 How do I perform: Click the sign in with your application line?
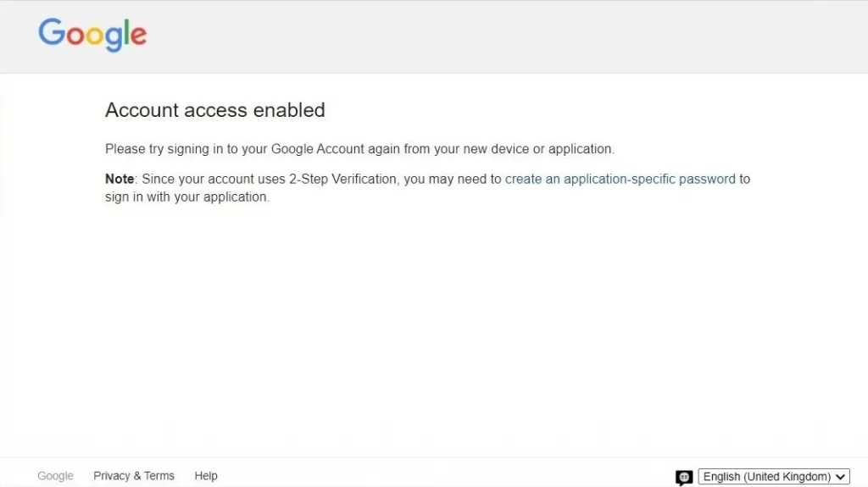click(187, 197)
